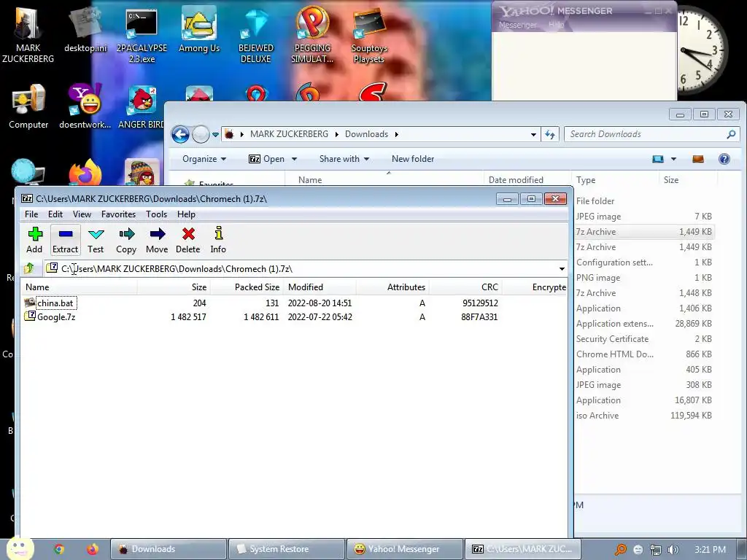This screenshot has height=560, width=747.
Task: Click New folder in Explorer toolbar
Action: click(x=413, y=159)
